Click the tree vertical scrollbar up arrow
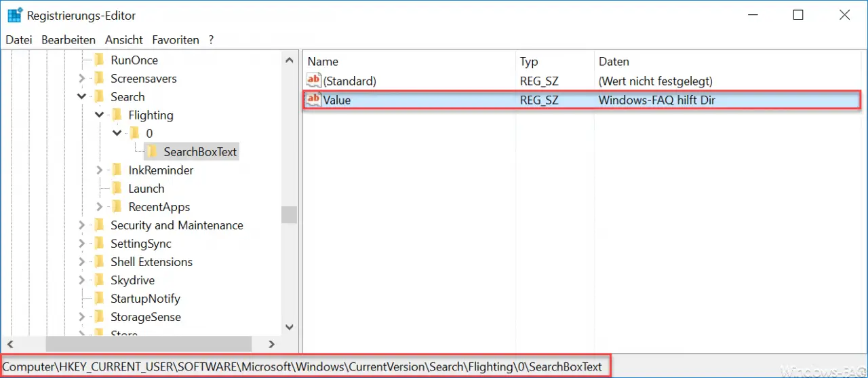Image resolution: width=868 pixels, height=378 pixels. tap(290, 60)
